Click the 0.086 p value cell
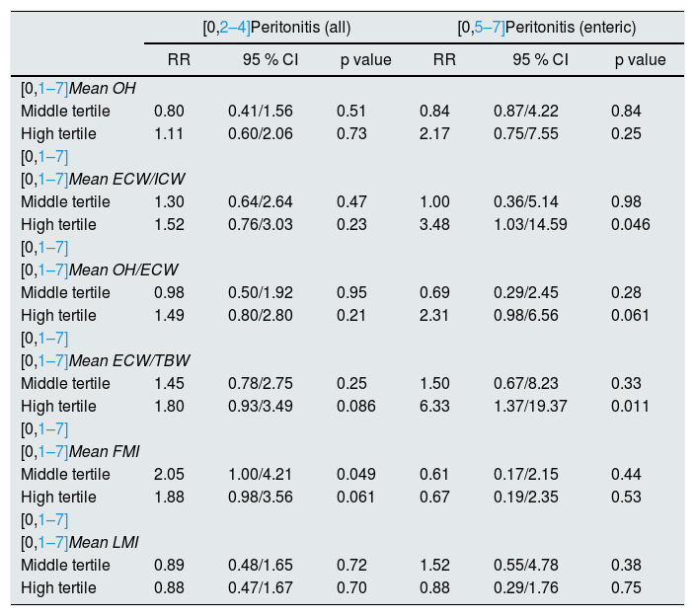The height and width of the screenshot is (616, 695). click(x=359, y=406)
